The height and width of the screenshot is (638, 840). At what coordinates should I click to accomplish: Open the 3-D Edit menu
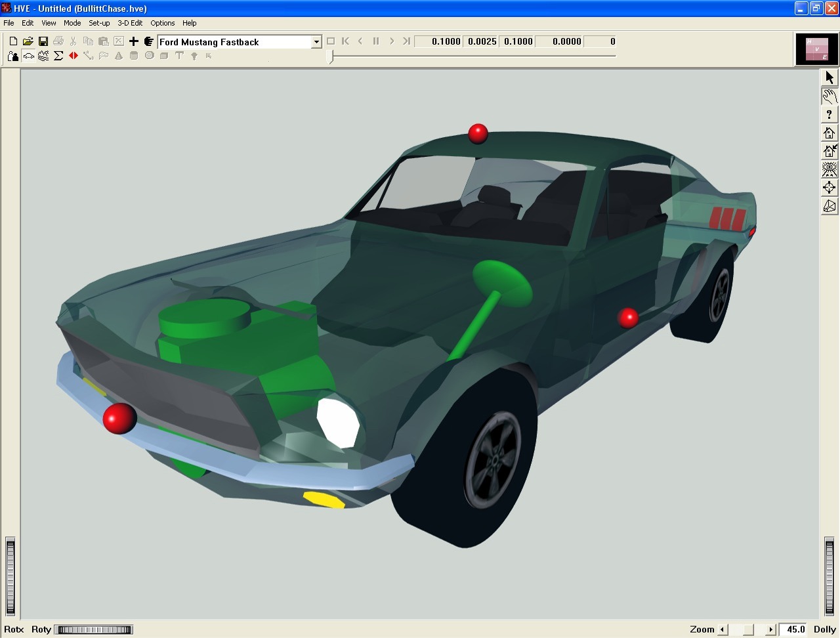130,23
